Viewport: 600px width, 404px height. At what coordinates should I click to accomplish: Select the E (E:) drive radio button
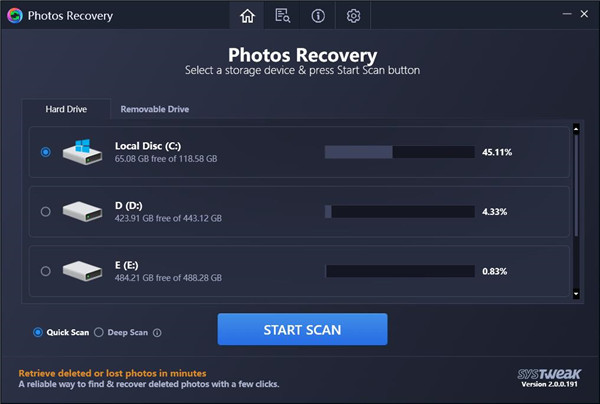click(45, 270)
